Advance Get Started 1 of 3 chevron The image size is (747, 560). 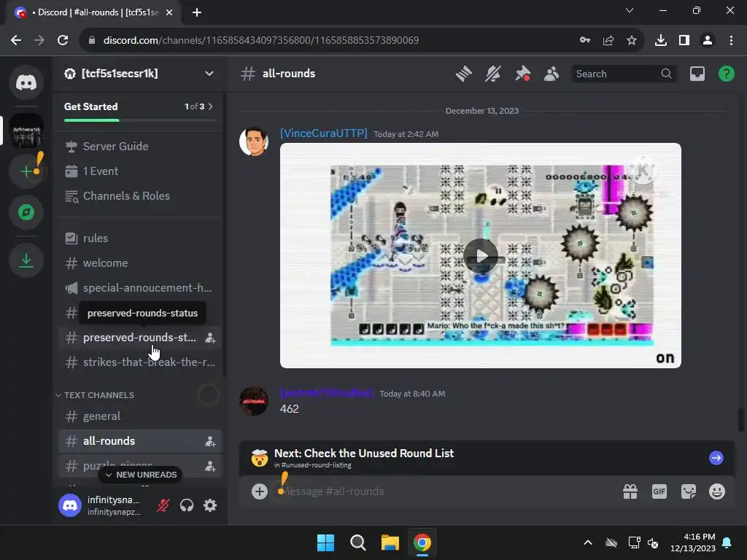210,106
